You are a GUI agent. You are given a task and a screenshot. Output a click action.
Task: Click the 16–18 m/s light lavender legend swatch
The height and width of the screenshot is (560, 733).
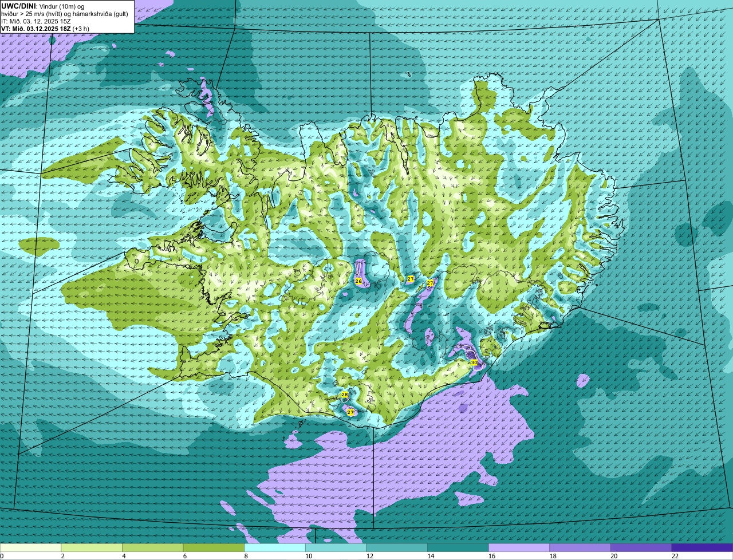pos(519,548)
